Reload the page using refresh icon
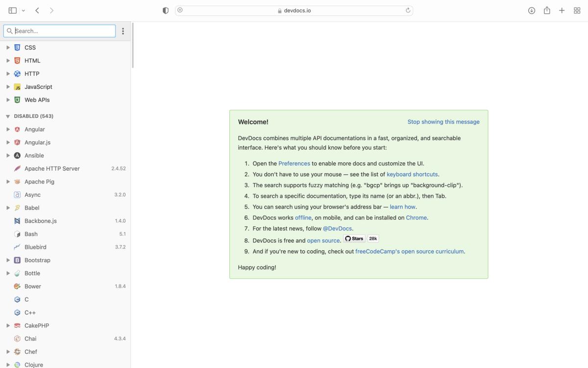The width and height of the screenshot is (588, 368). point(408,10)
